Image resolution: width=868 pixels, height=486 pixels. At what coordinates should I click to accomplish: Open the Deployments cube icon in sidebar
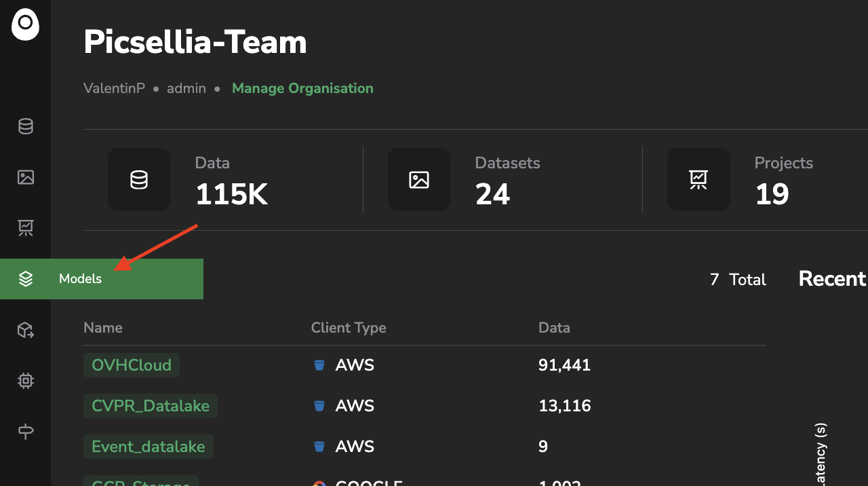[26, 331]
